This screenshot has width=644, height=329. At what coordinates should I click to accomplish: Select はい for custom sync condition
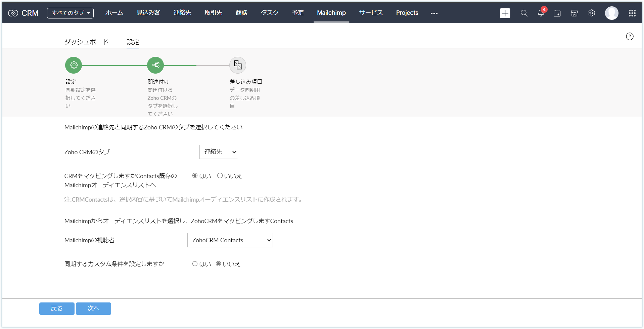[x=195, y=264]
